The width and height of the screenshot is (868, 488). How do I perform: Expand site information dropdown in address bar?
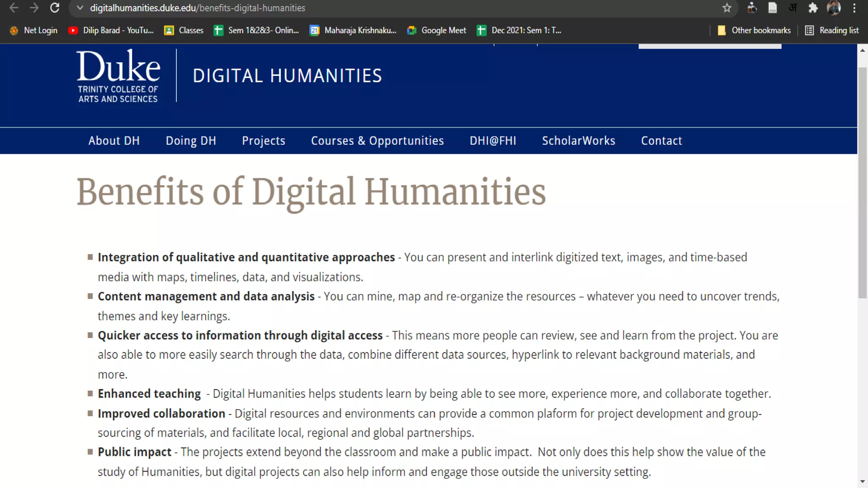click(80, 8)
